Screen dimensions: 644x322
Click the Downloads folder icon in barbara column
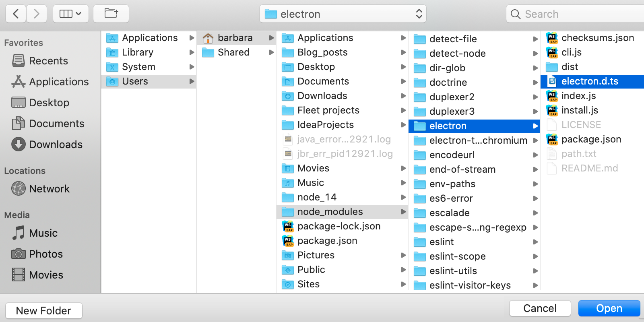pos(288,96)
